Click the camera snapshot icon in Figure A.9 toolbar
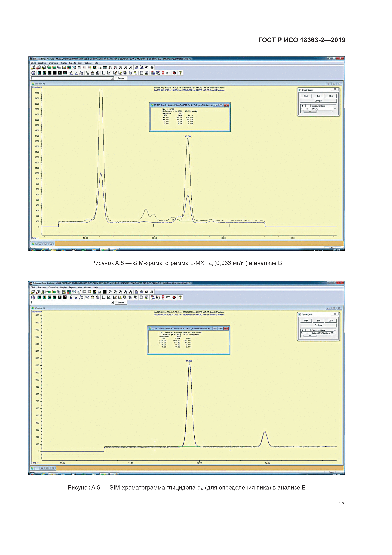The height and width of the screenshot is (555, 392). (147, 292)
